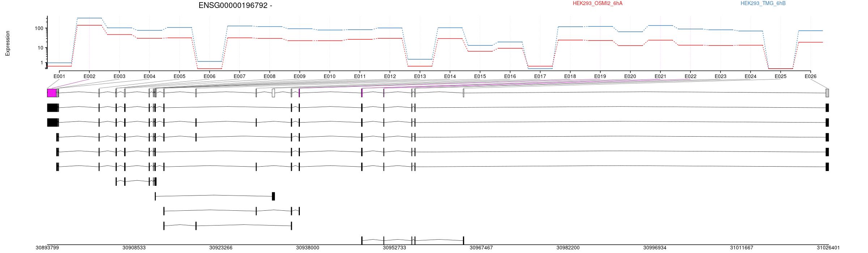This screenshot has height=253, width=868.
Task: Click genomic coordinate 30982200
Action: tap(568, 248)
